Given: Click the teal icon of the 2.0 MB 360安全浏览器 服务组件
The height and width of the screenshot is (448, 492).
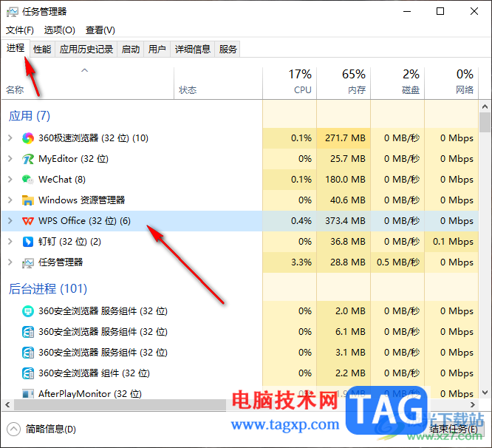Looking at the screenshot, I should pos(28,311).
